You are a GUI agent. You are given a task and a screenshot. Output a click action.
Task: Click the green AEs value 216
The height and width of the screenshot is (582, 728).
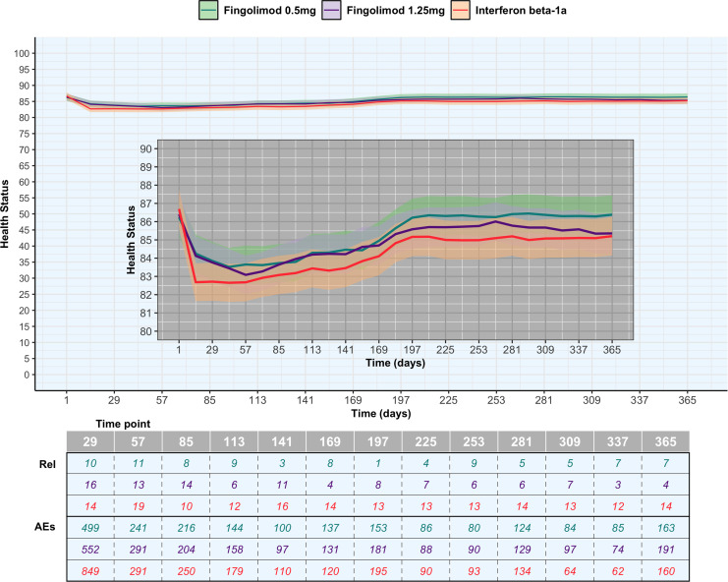pyautogui.click(x=187, y=528)
